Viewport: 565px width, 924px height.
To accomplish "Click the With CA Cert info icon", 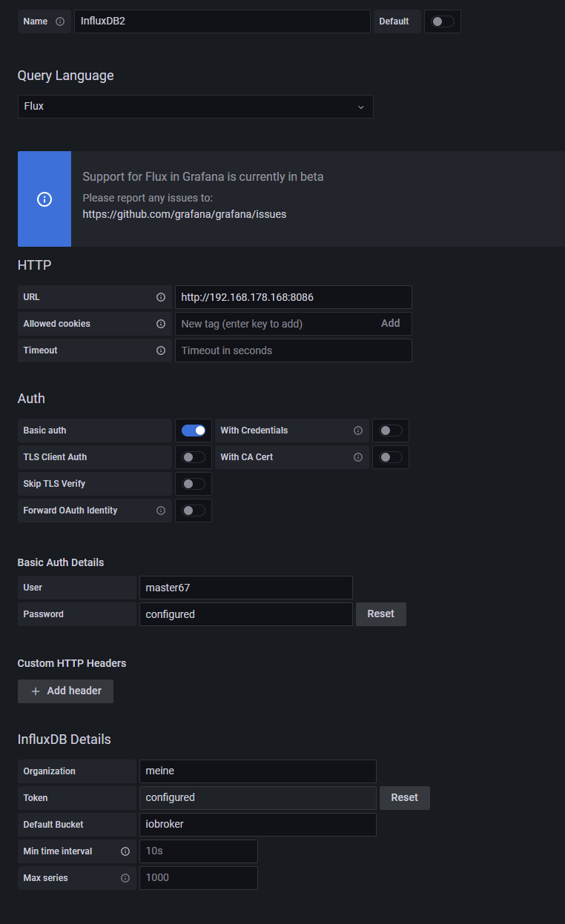I will [358, 457].
